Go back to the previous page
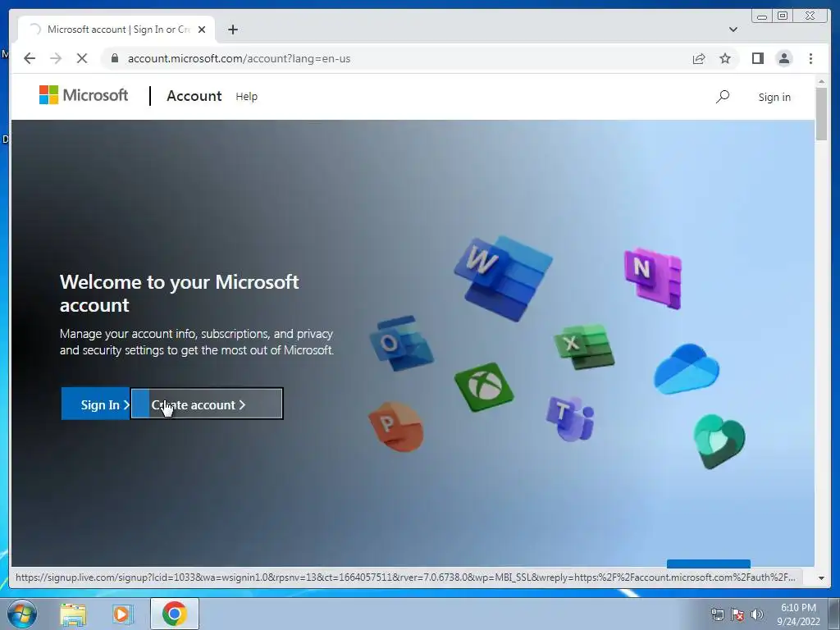Image resolution: width=840 pixels, height=630 pixels. click(x=30, y=58)
